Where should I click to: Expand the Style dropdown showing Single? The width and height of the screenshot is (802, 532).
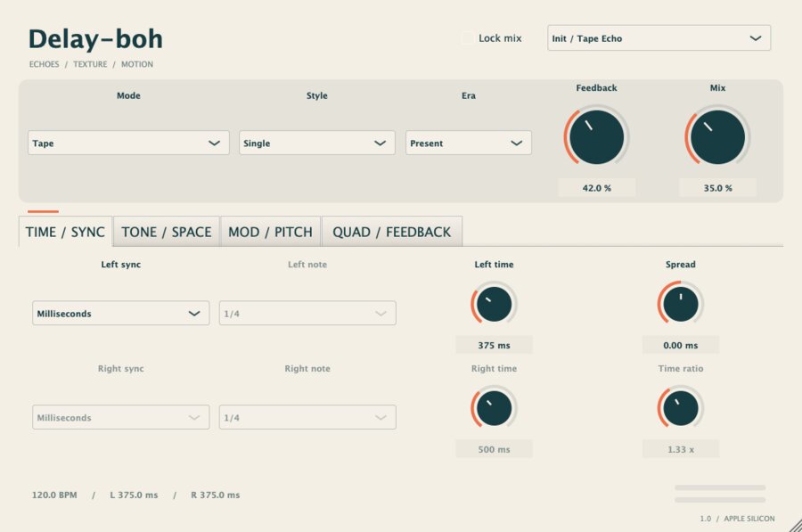coord(317,143)
